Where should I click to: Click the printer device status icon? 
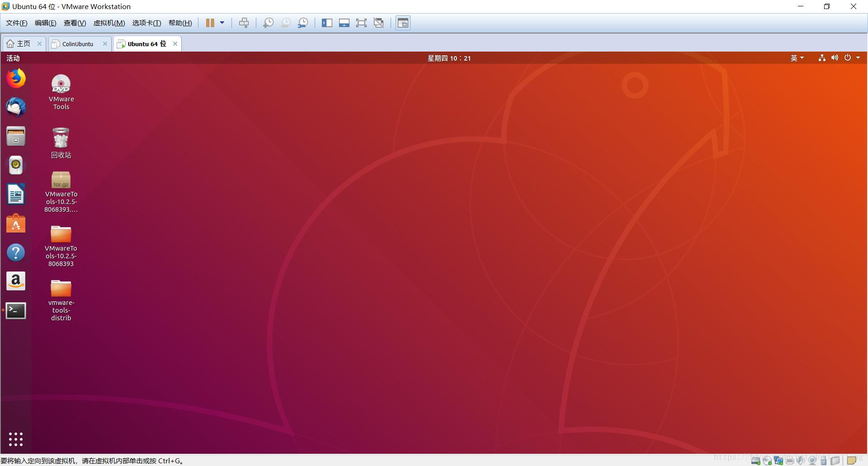tap(790, 461)
